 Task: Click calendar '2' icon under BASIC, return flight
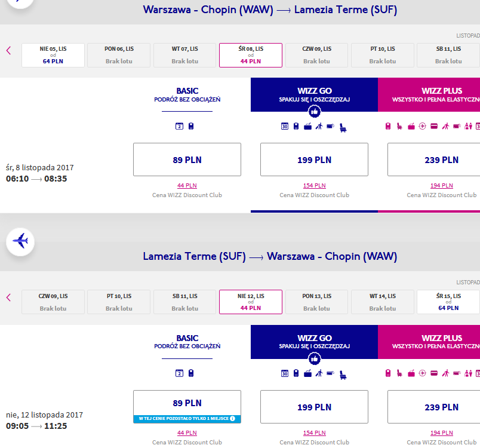click(x=179, y=373)
